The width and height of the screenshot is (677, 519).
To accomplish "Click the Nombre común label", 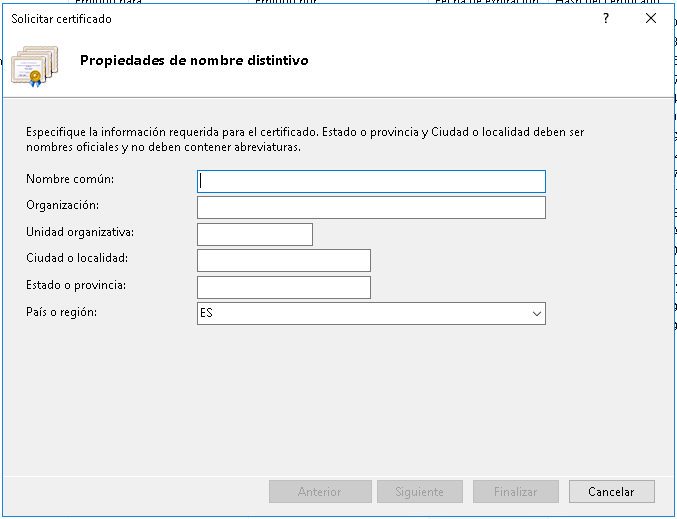I will [70, 179].
